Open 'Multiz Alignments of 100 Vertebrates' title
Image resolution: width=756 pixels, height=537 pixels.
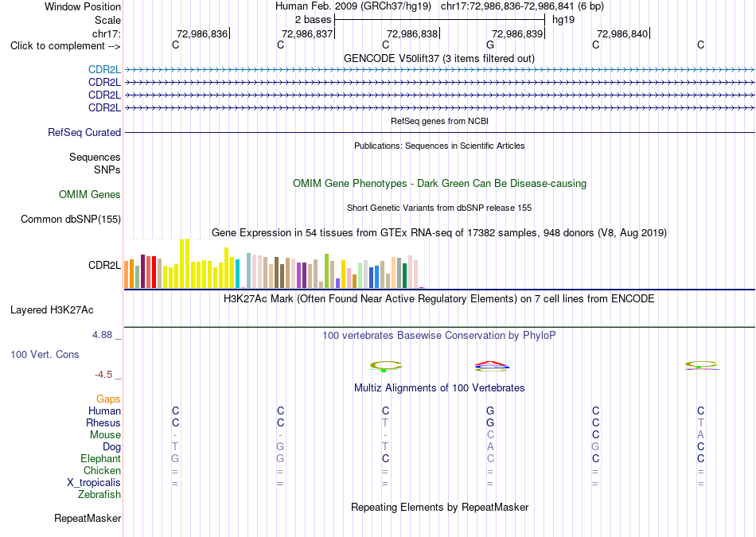point(439,388)
